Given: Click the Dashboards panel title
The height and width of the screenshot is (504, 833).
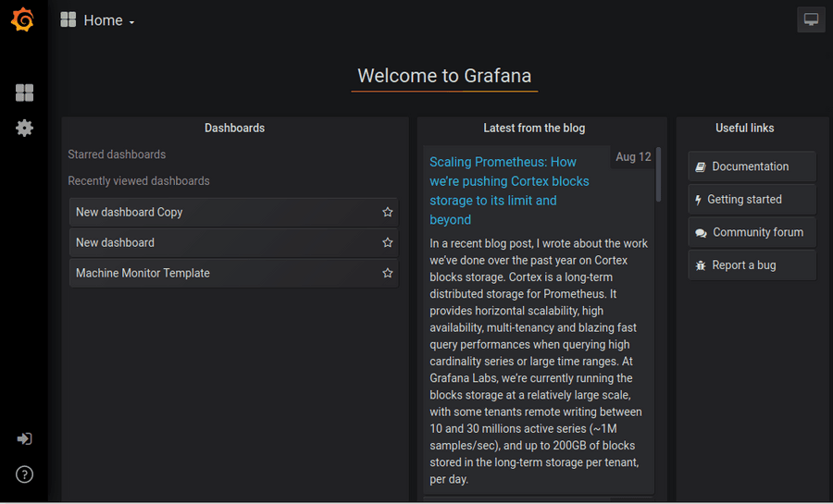Looking at the screenshot, I should click(234, 128).
